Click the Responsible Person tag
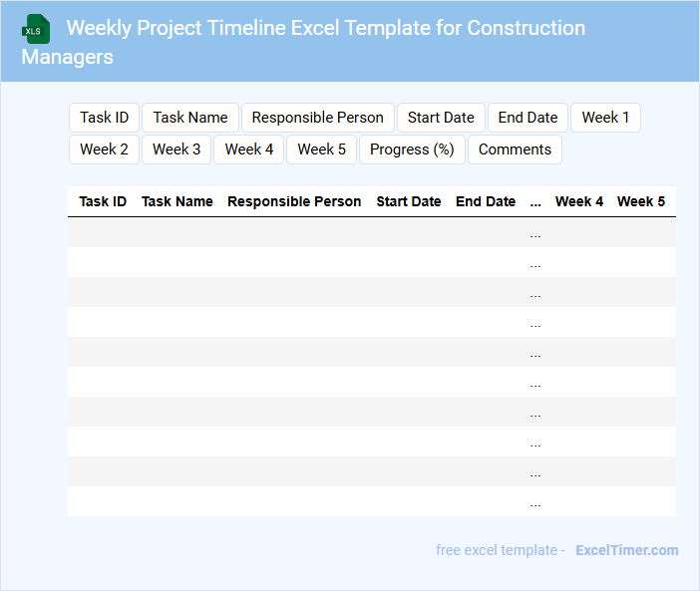Image resolution: width=700 pixels, height=591 pixels. [x=317, y=118]
